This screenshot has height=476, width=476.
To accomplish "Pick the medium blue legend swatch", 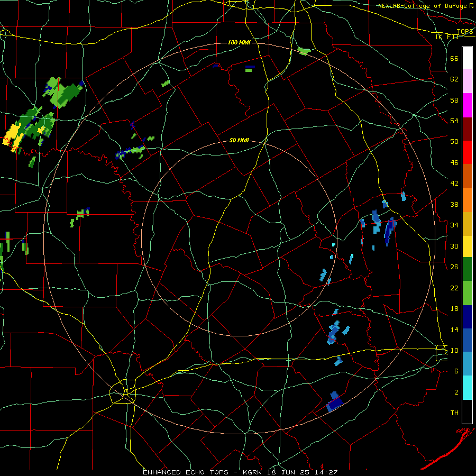I will click(x=467, y=341).
